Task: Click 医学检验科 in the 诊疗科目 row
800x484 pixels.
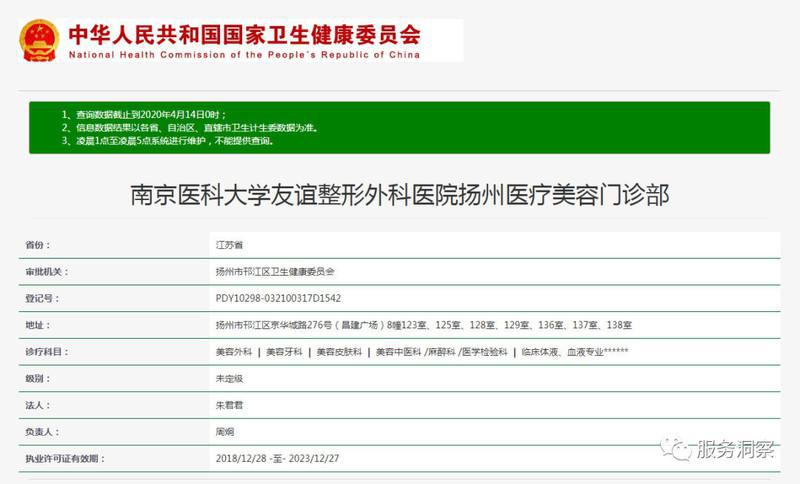Action: coord(481,352)
